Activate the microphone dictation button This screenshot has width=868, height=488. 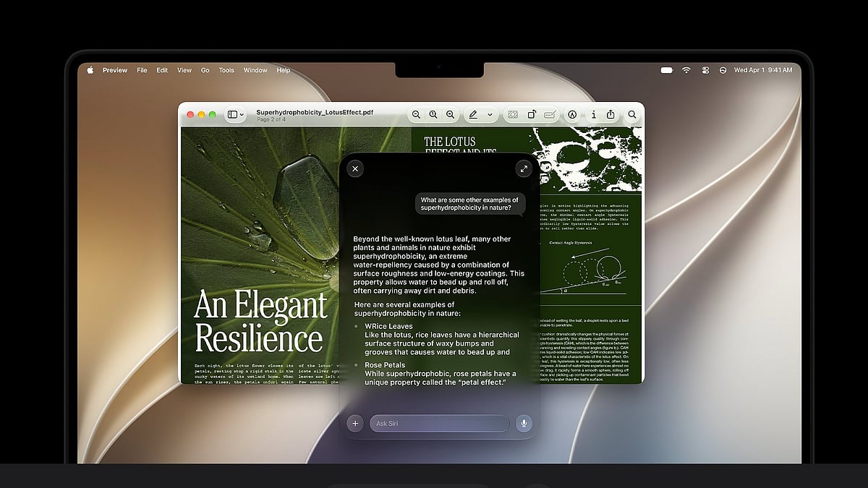(x=524, y=424)
